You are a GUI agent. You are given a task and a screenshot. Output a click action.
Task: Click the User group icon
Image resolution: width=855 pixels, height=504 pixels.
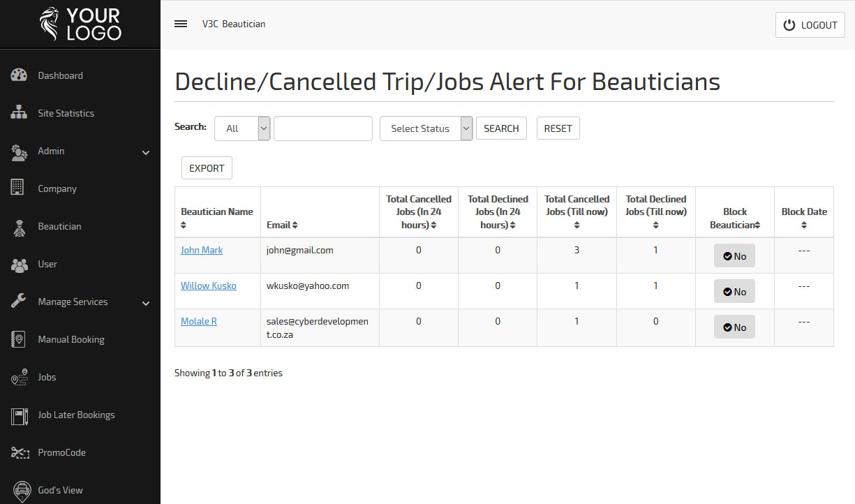[x=19, y=265]
